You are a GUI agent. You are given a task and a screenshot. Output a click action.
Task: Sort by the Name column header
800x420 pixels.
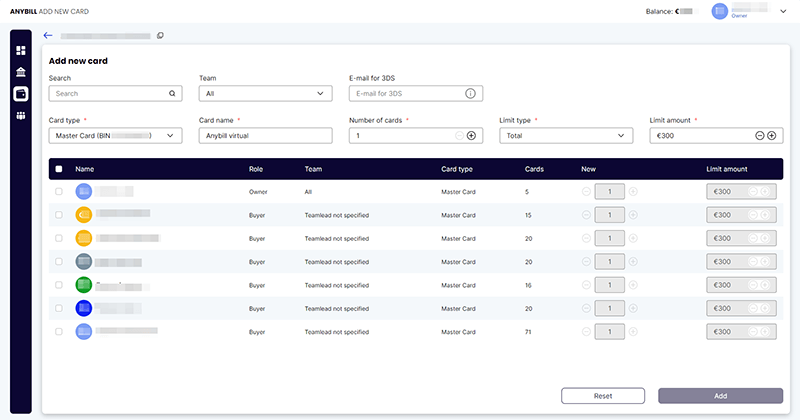click(85, 169)
